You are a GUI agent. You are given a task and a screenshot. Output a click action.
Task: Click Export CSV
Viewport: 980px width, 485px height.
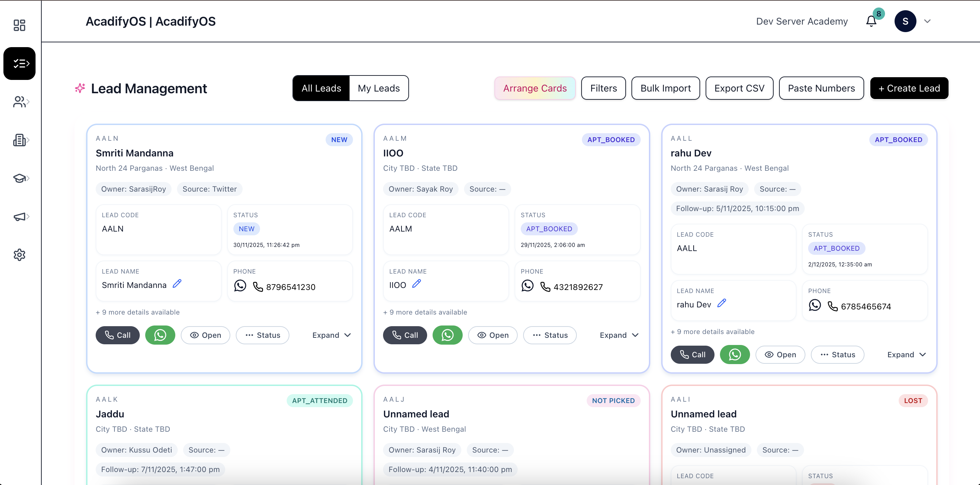point(739,88)
